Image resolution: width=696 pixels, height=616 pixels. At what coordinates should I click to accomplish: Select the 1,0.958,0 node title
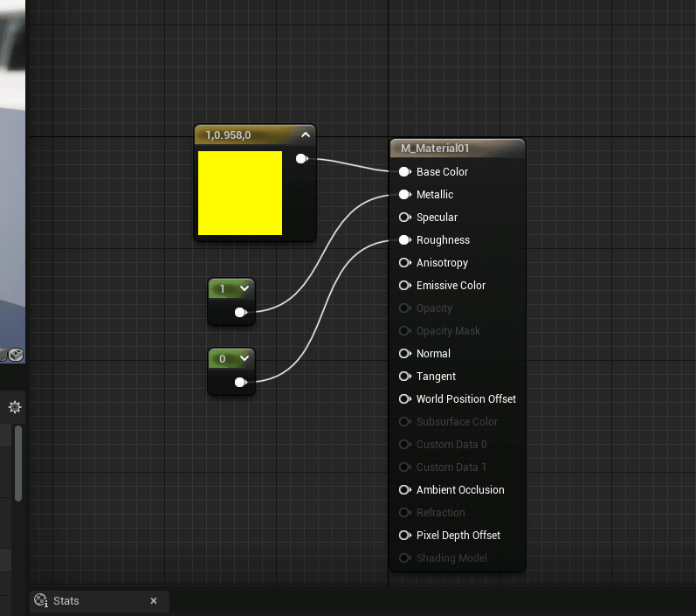228,135
